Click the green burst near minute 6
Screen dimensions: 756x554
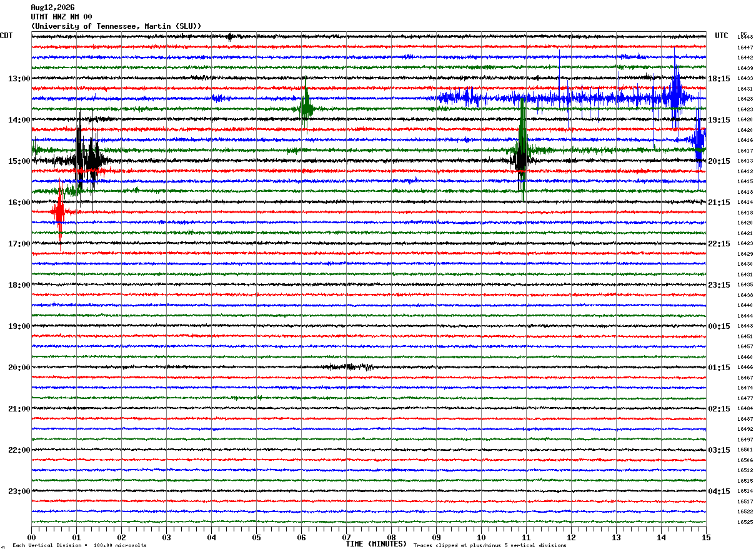(306, 106)
